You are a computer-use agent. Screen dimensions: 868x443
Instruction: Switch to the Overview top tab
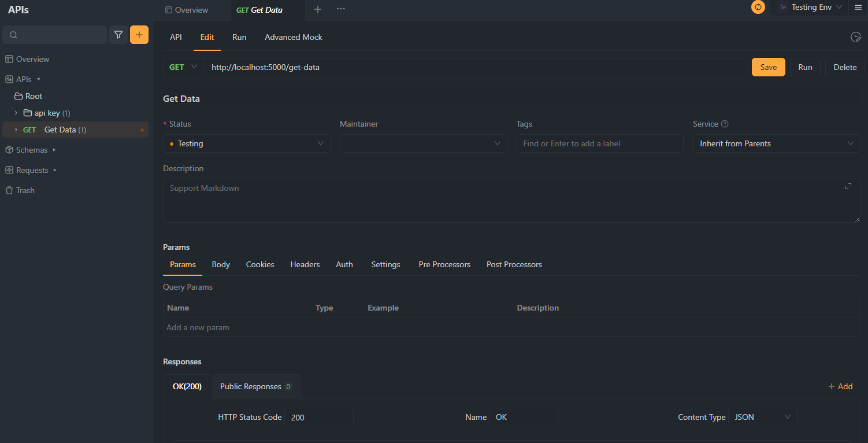pyautogui.click(x=187, y=10)
